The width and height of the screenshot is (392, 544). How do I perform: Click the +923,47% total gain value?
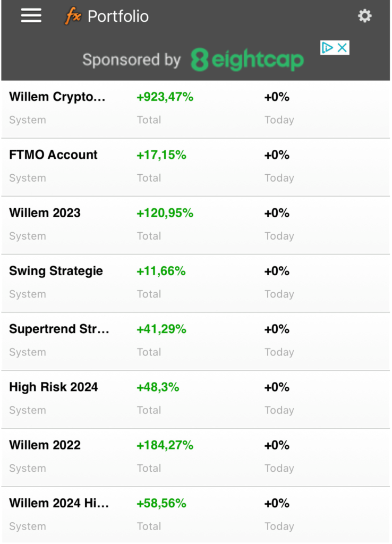(x=165, y=97)
